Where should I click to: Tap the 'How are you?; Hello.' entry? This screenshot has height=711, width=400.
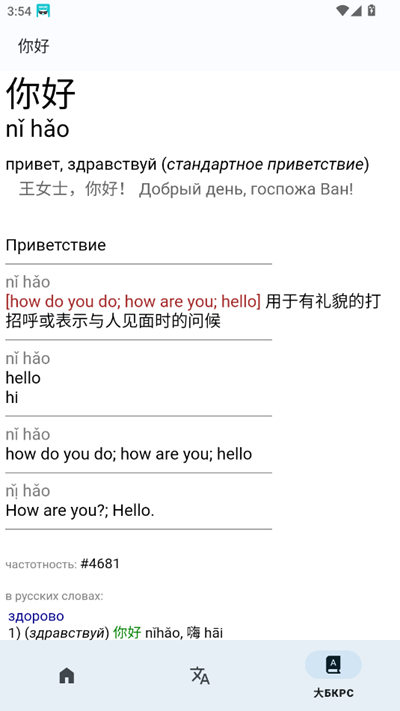tap(80, 511)
